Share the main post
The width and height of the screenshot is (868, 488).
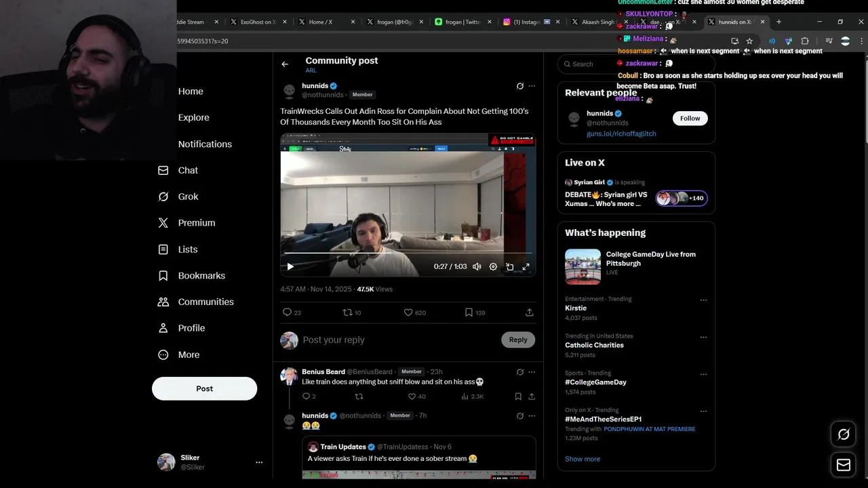530,312
